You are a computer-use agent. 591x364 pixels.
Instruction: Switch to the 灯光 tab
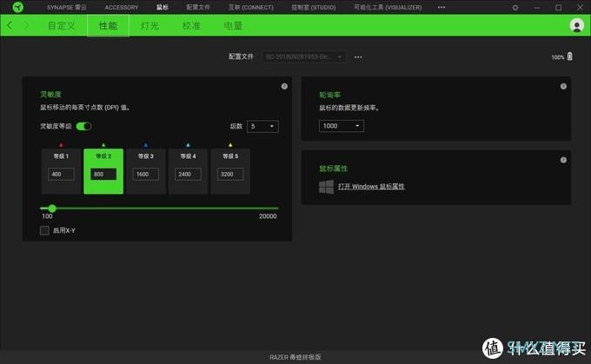tap(149, 25)
